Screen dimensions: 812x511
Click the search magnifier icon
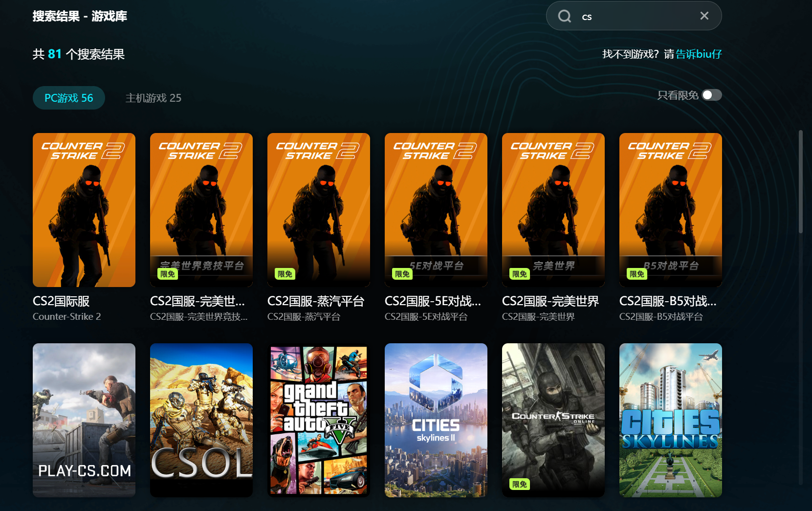tap(565, 16)
